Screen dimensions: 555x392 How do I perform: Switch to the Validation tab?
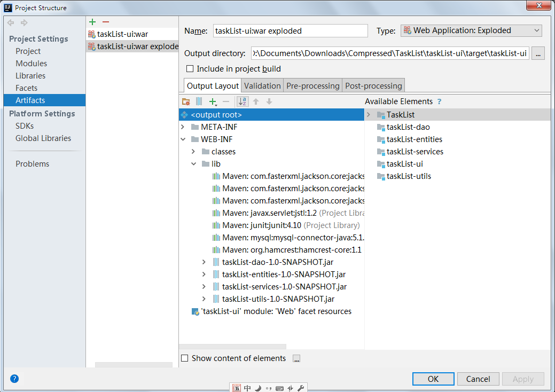pyautogui.click(x=262, y=86)
